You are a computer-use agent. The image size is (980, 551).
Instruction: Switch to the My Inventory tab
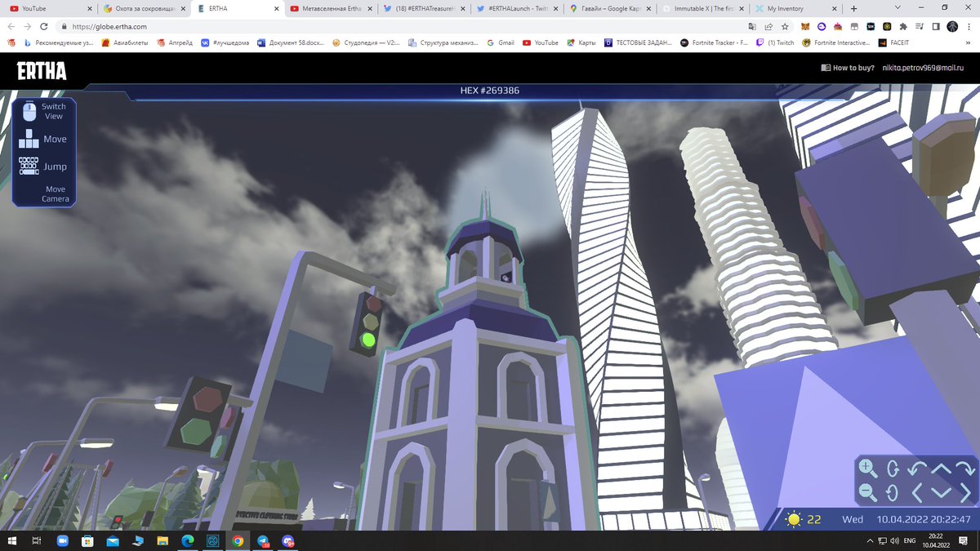click(796, 8)
